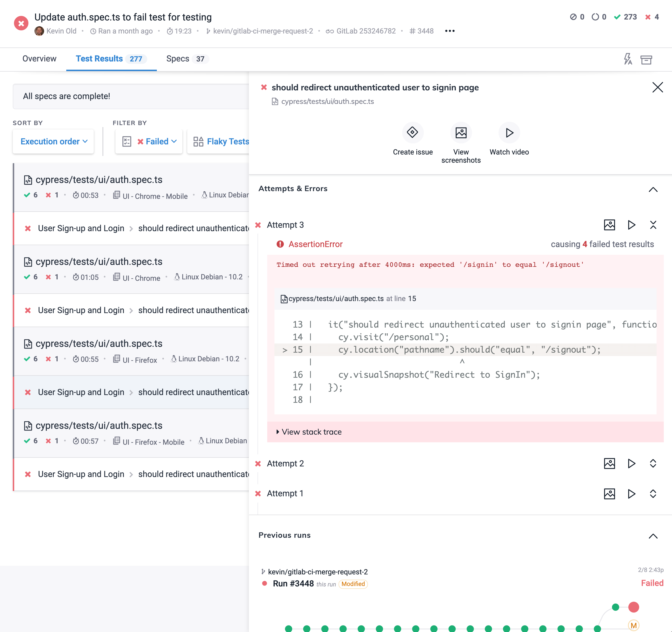Image resolution: width=672 pixels, height=632 pixels.
Task: Switch to the Specs 37 tab
Action: point(185,58)
